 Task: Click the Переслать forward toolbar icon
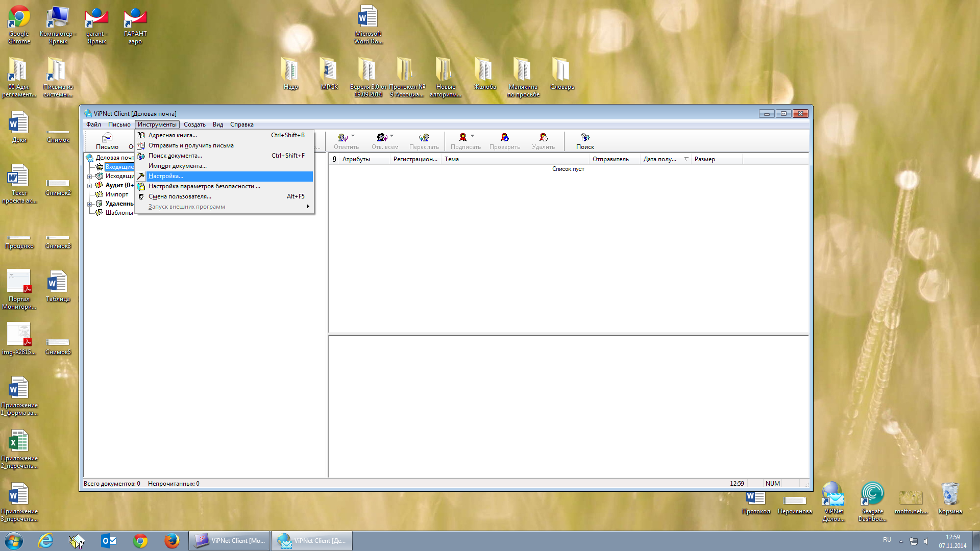[x=424, y=140]
